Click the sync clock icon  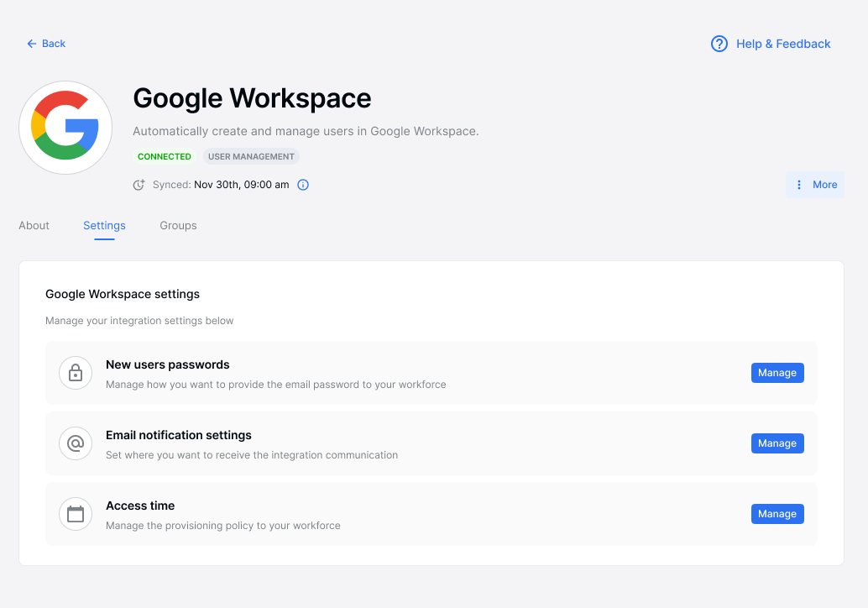139,185
